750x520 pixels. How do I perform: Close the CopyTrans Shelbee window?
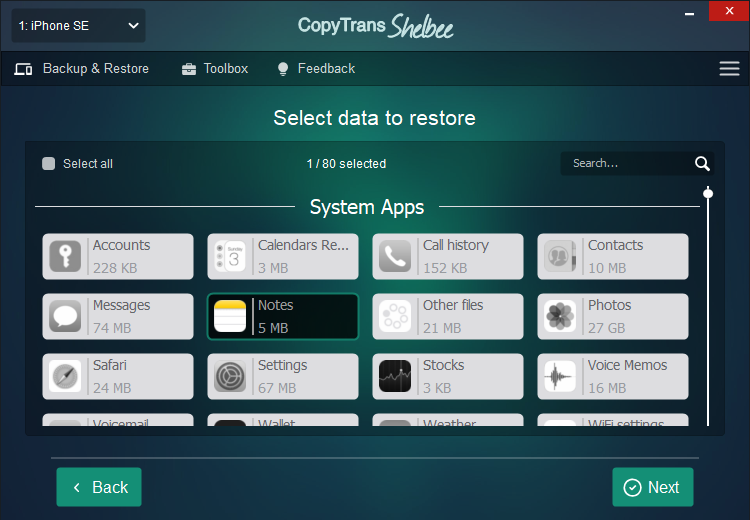[729, 11]
